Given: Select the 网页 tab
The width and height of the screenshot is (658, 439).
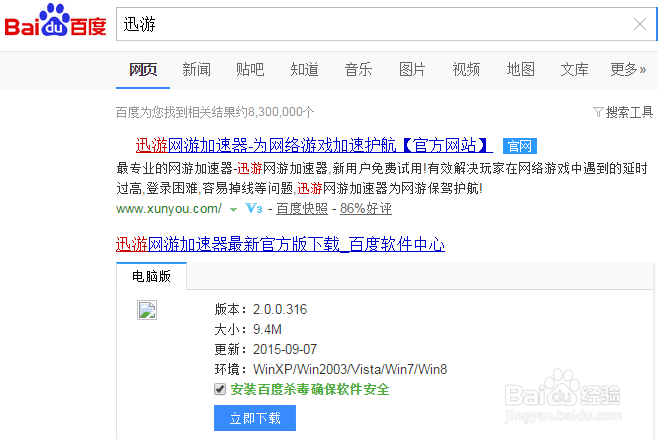Looking at the screenshot, I should (143, 69).
